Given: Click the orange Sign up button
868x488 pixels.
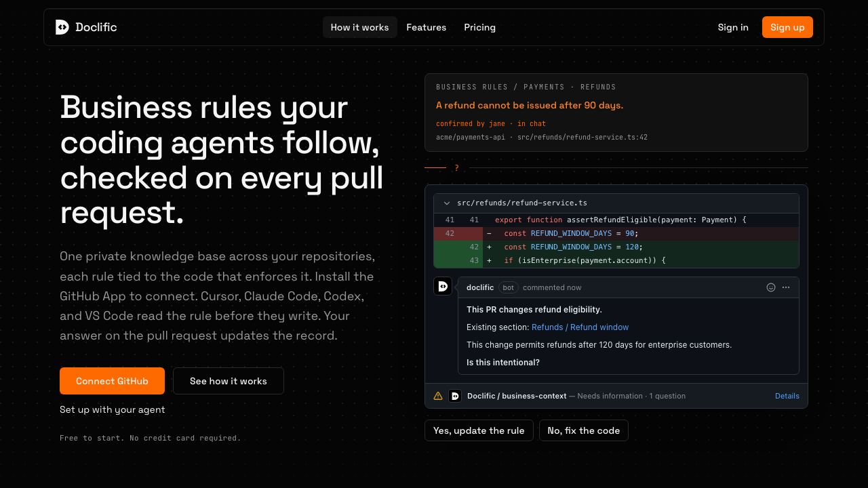Looking at the screenshot, I should [x=787, y=27].
